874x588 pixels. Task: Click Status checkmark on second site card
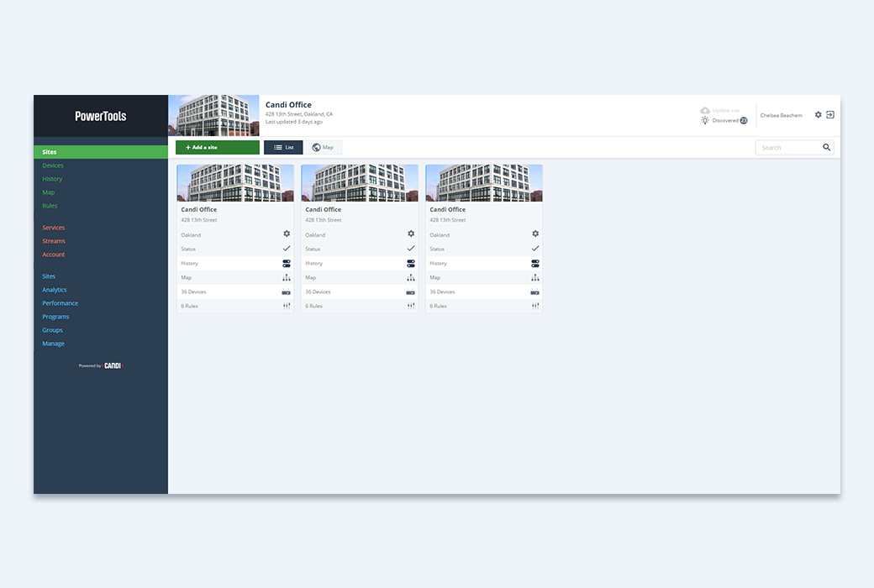(x=411, y=249)
